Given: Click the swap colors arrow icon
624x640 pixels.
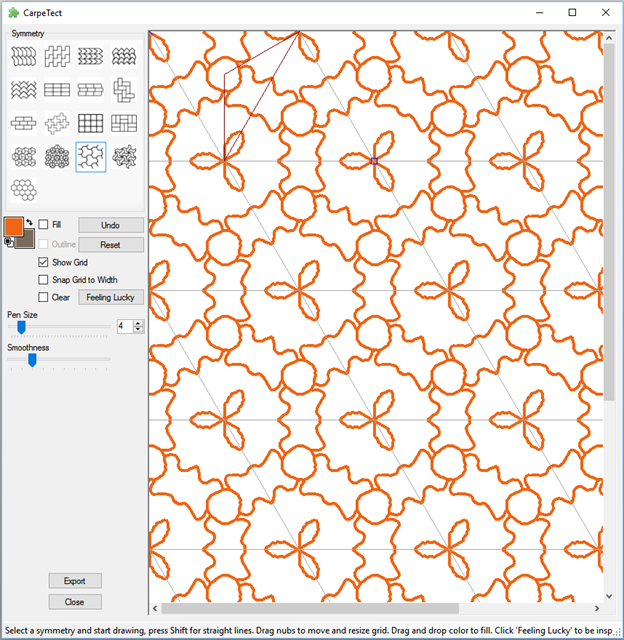Looking at the screenshot, I should click(30, 221).
